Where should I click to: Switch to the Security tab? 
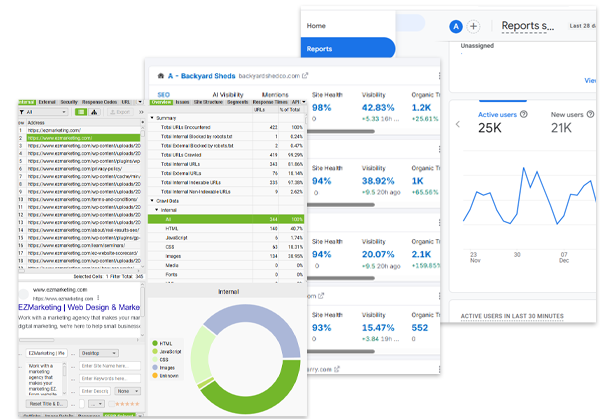[x=69, y=102]
